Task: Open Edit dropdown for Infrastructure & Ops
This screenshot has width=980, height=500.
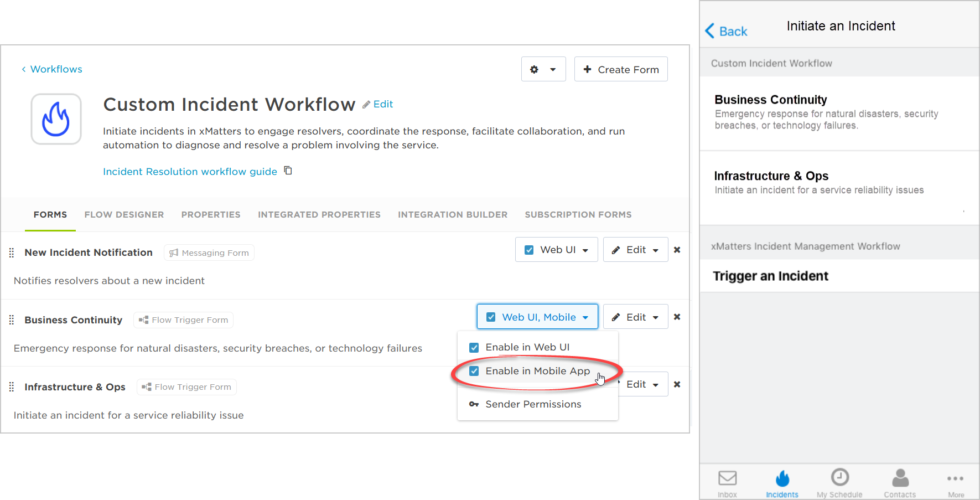Action: tap(642, 384)
